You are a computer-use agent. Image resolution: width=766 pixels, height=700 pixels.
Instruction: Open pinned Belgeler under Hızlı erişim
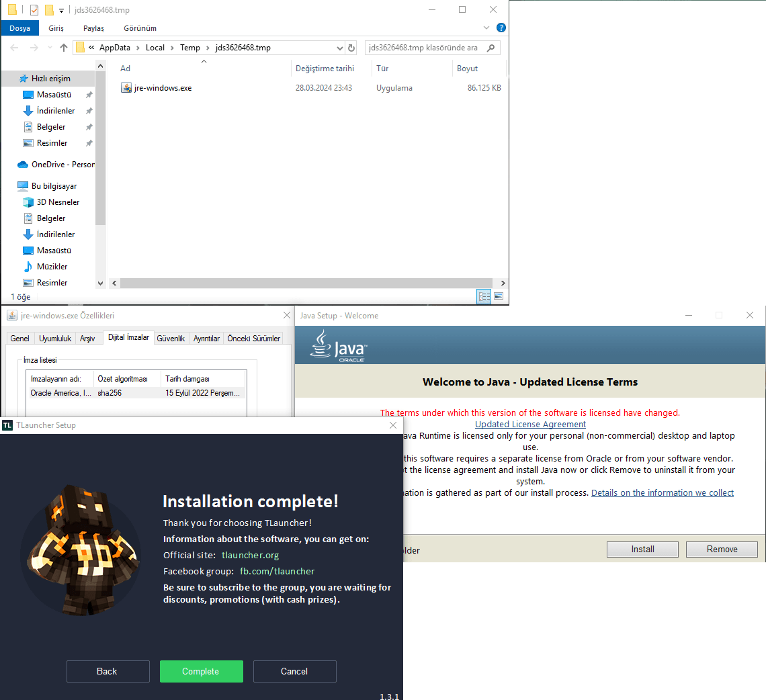(51, 127)
